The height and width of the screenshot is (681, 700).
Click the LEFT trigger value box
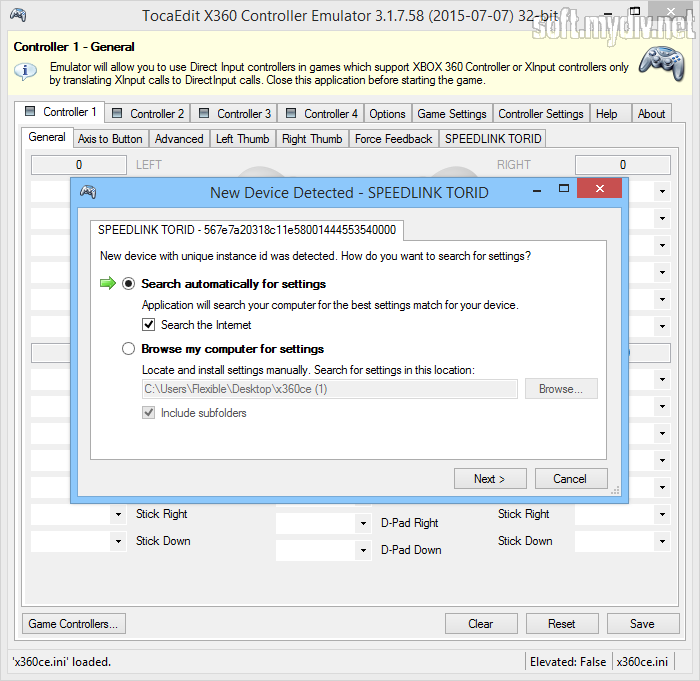pos(79,165)
